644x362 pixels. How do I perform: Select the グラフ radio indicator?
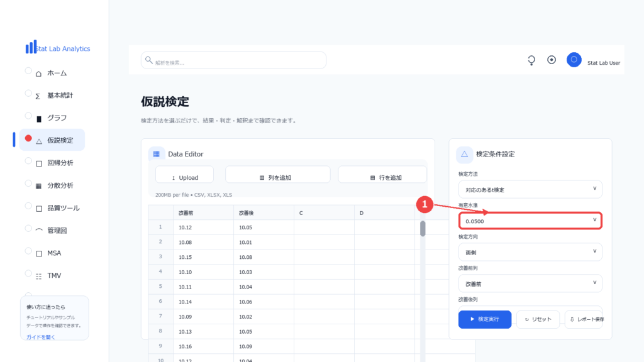[28, 116]
